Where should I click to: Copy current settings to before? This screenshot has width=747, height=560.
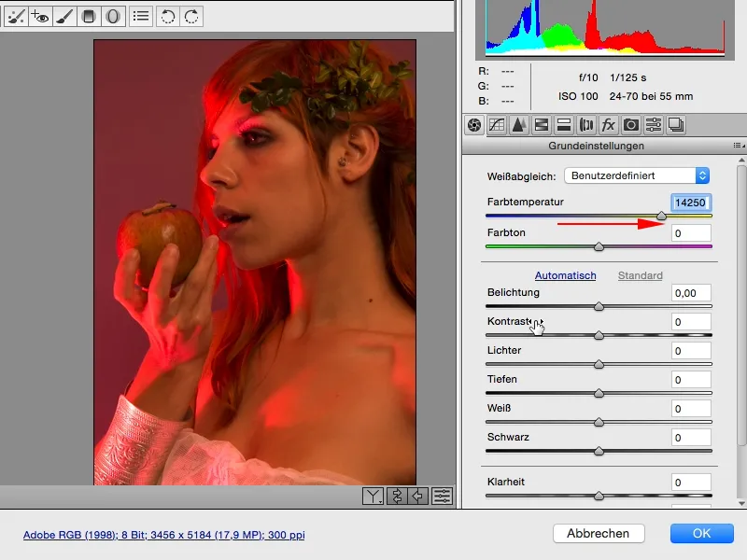point(417,497)
